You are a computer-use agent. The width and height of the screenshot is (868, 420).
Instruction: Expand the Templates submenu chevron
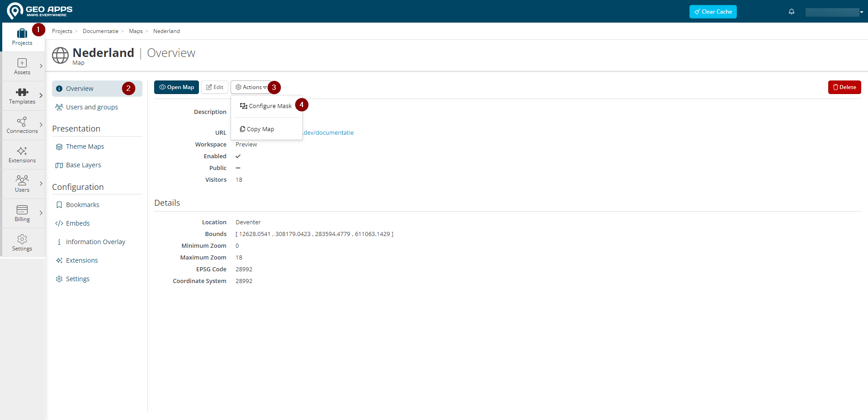(41, 95)
